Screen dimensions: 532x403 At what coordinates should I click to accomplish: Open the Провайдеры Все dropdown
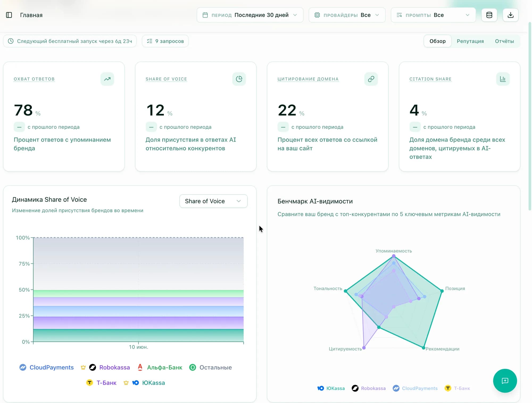pos(347,15)
